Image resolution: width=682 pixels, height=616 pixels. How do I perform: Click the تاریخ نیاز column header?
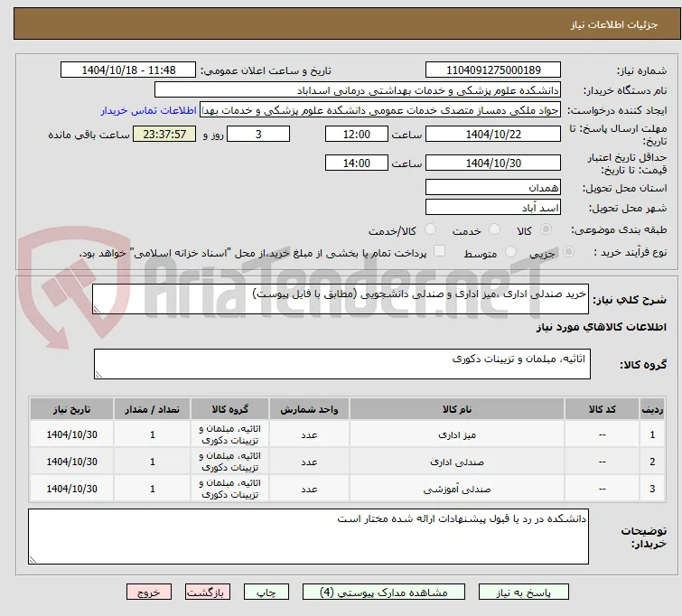(x=71, y=409)
